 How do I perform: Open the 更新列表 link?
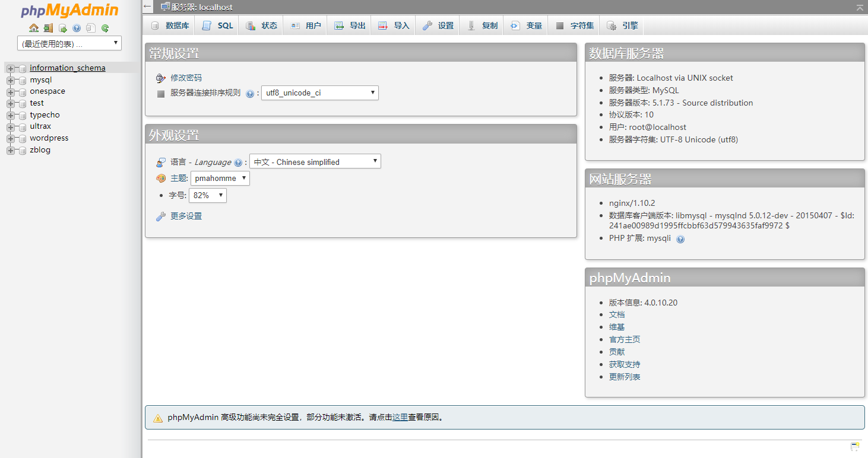[x=625, y=377]
